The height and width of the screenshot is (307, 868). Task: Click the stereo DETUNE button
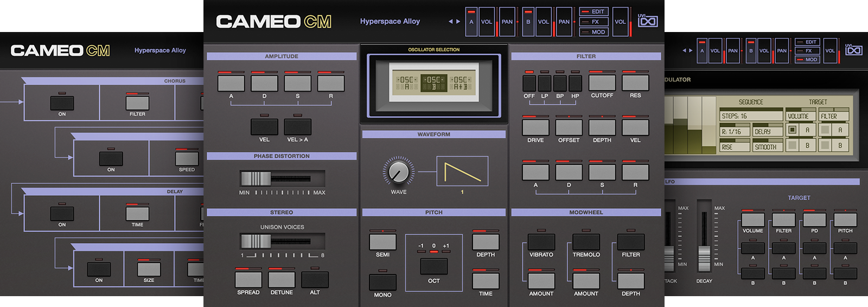pyautogui.click(x=282, y=280)
